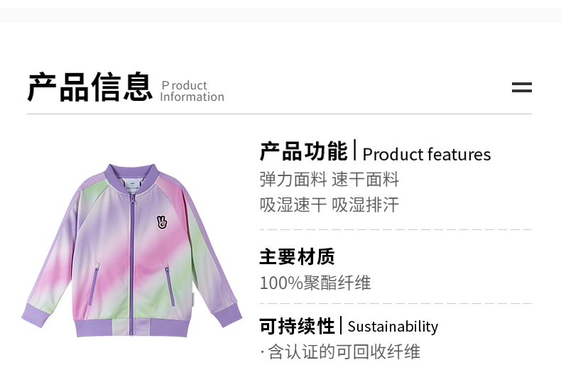Click the 主要材质 heading

(x=297, y=256)
